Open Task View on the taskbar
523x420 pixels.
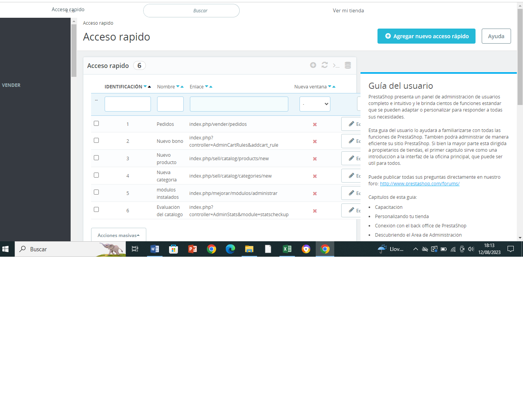[x=135, y=249]
